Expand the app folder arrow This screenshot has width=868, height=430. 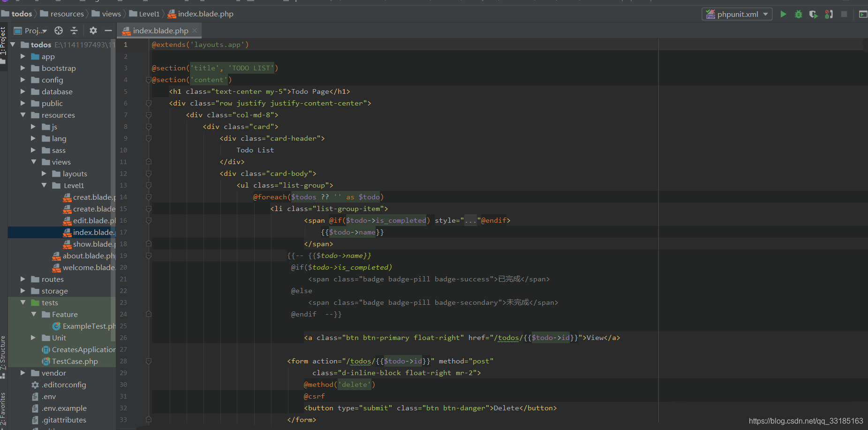point(23,56)
